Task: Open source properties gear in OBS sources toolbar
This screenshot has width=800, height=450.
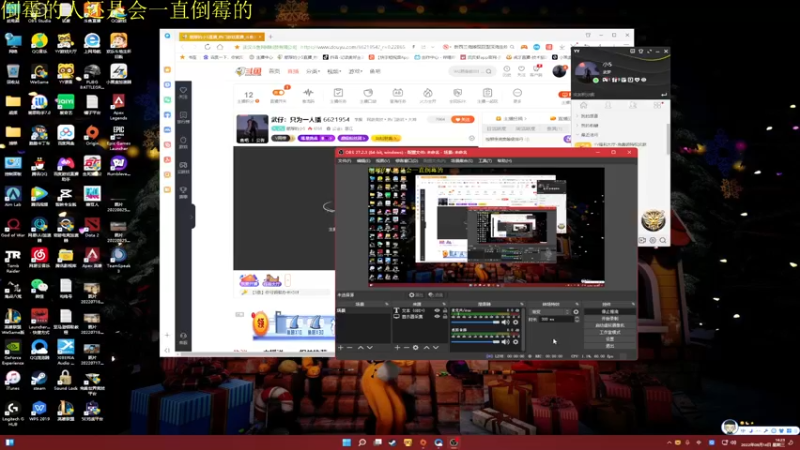Action: coord(415,347)
